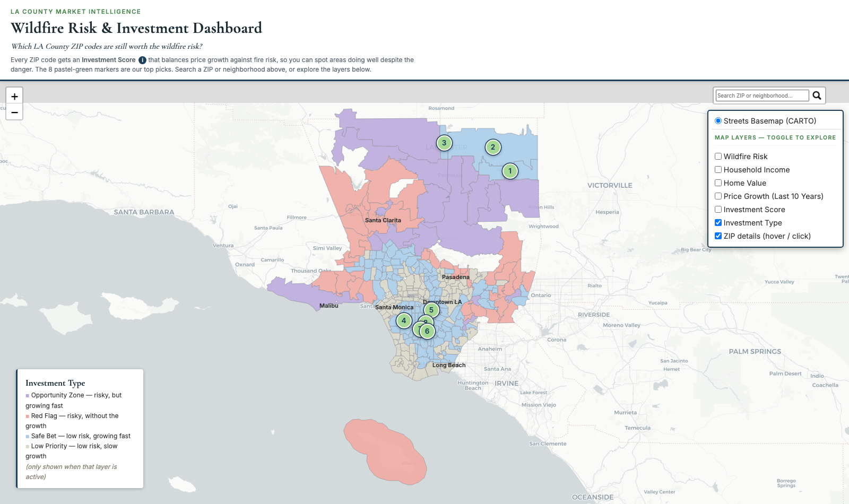This screenshot has width=849, height=504.
Task: Click the PALM SPRINGS map label
Action: click(755, 352)
